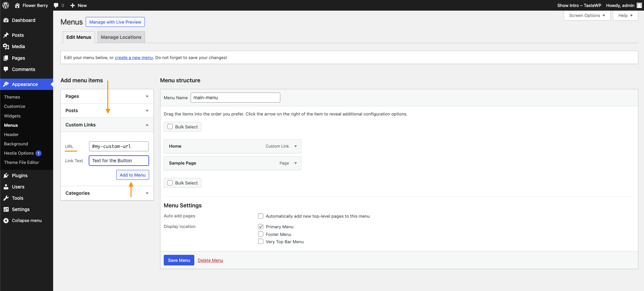Click into the Menu Name text field
Viewport: 644px width, 291px height.
click(235, 98)
